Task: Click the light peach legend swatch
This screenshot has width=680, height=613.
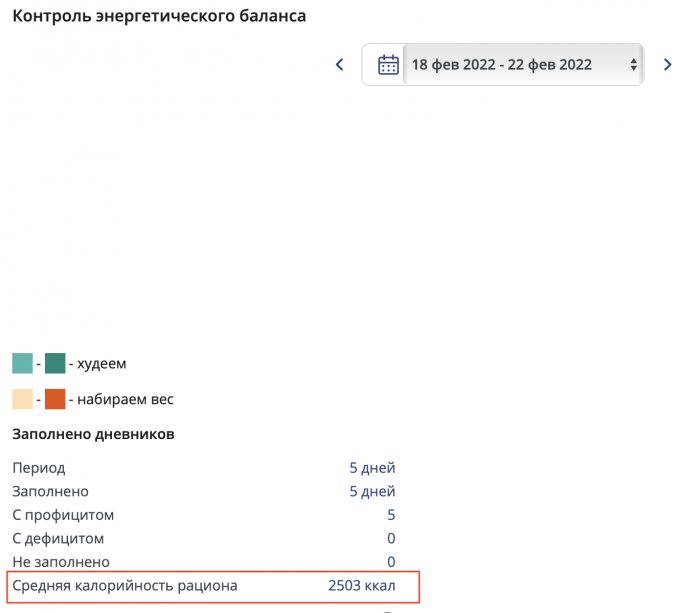Action: [22, 399]
